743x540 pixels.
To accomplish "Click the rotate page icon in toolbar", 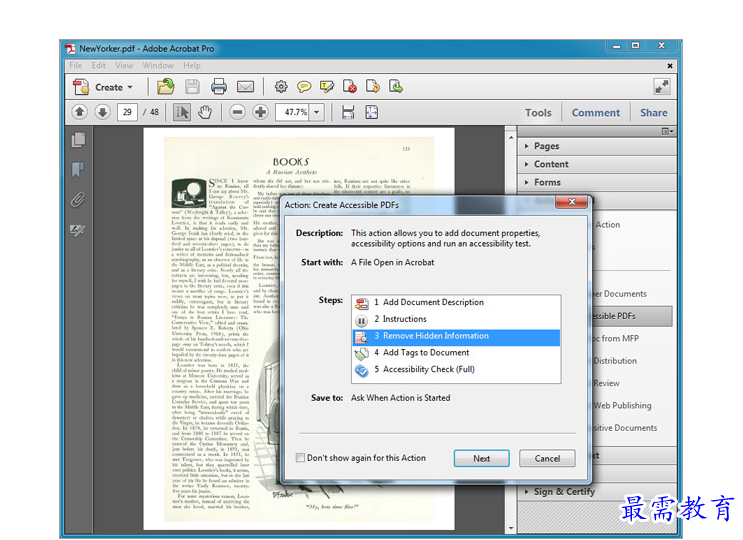I will (x=373, y=87).
